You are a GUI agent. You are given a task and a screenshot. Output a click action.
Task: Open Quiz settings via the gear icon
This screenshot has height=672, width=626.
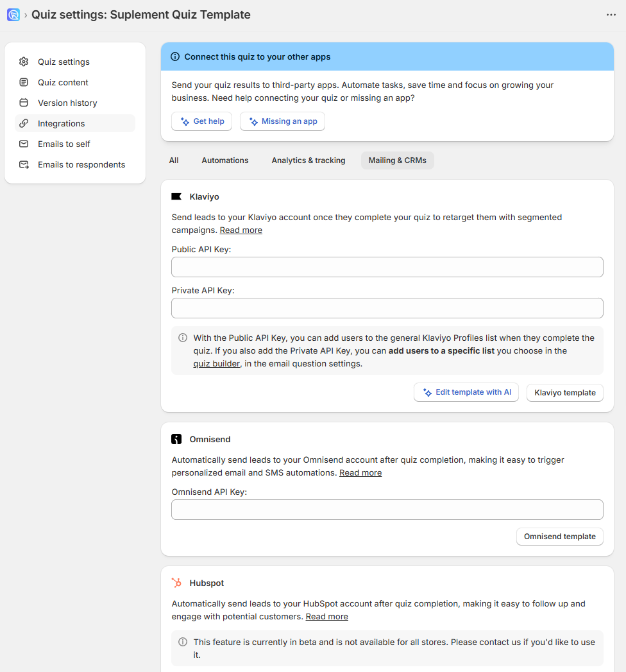(x=24, y=62)
